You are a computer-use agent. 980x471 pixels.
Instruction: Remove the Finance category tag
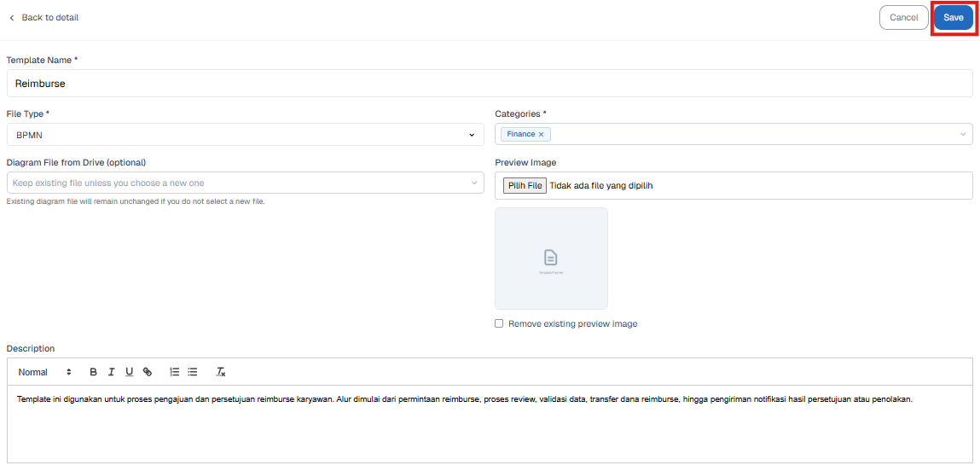click(542, 135)
